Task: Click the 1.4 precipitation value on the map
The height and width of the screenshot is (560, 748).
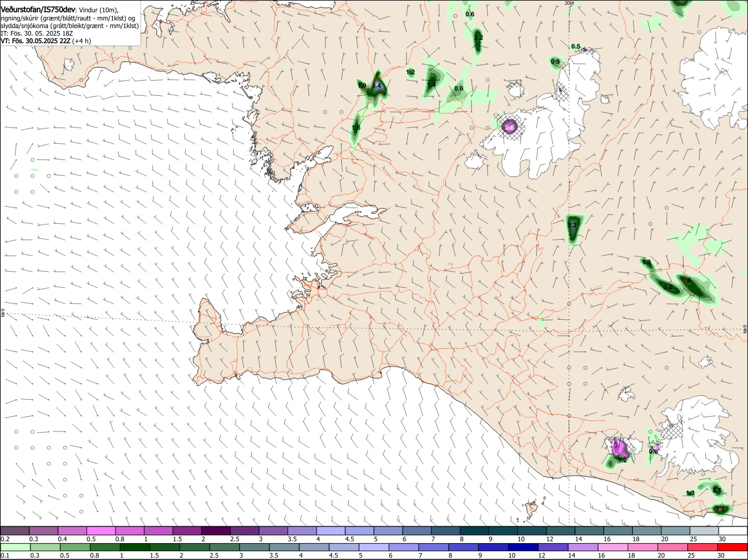Action: point(431,85)
